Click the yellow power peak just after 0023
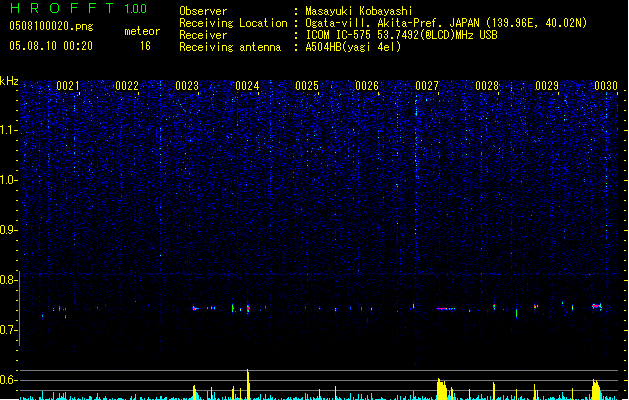The width and height of the screenshot is (629, 400). tap(195, 392)
